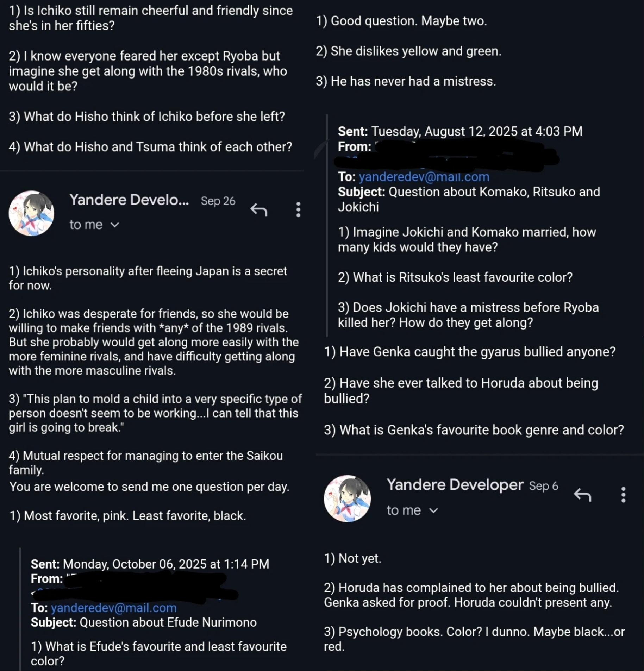Open the yanderedev@mail.com link in the August 12 message
Image resolution: width=644 pixels, height=671 pixels.
click(424, 177)
